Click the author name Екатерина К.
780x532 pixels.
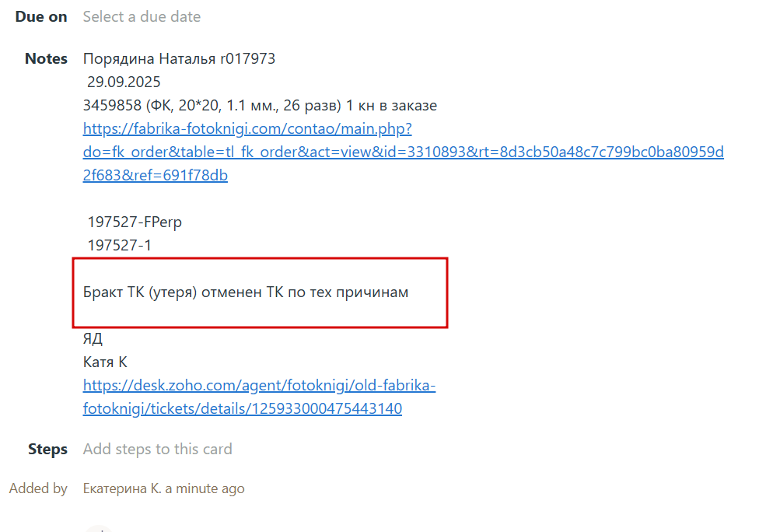coord(122,488)
